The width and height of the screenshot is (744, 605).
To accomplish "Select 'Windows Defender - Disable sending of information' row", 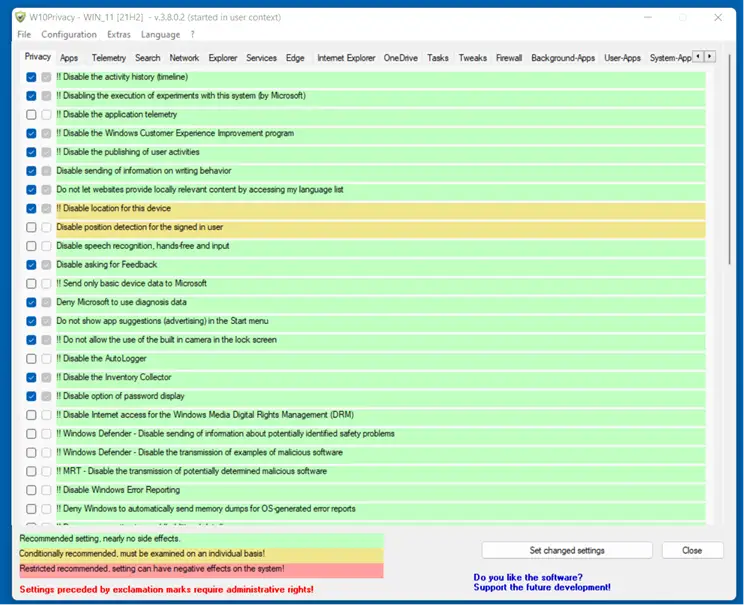I will pyautogui.click(x=381, y=434).
